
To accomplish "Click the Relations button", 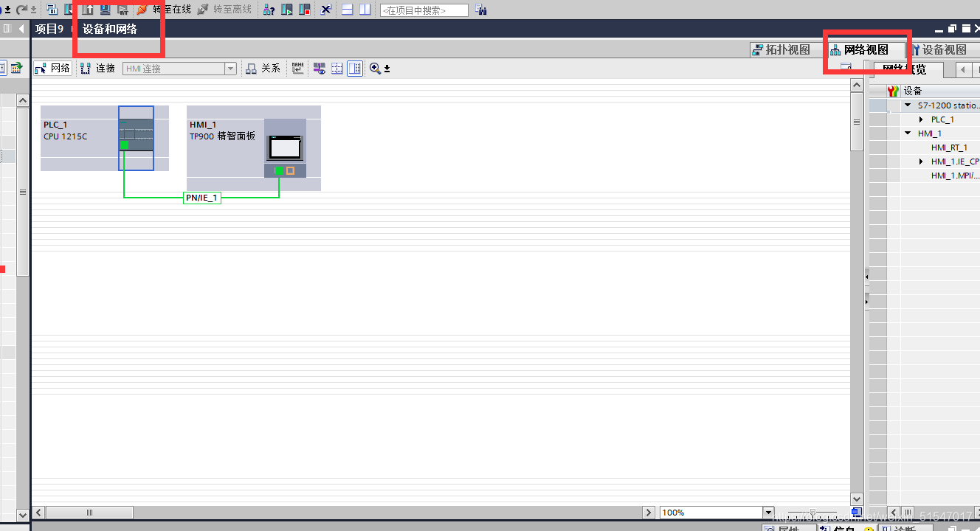I will click(263, 69).
